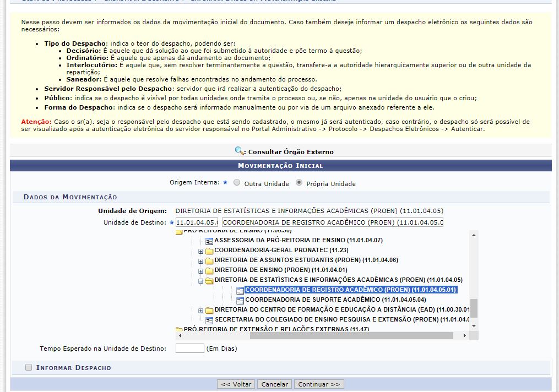Screen dimensions: 559x392
Task: Select the Outra Unidade radio option
Action: (237, 183)
